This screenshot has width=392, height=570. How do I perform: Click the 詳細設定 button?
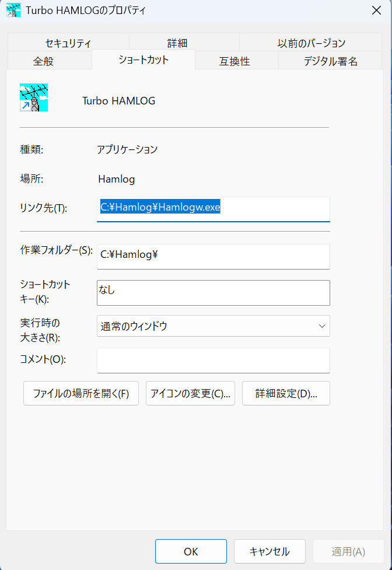[286, 393]
